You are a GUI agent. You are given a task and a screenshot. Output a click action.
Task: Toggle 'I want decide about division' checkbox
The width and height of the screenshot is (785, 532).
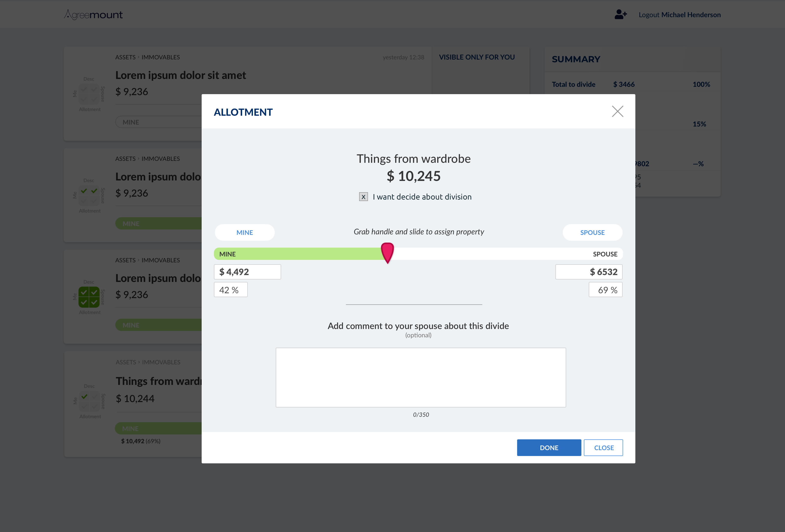tap(363, 197)
